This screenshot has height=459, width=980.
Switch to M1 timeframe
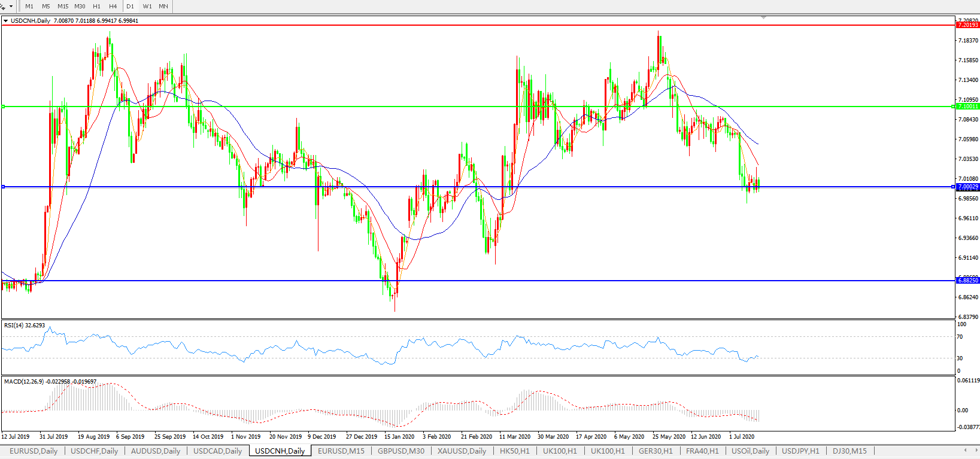tap(29, 7)
